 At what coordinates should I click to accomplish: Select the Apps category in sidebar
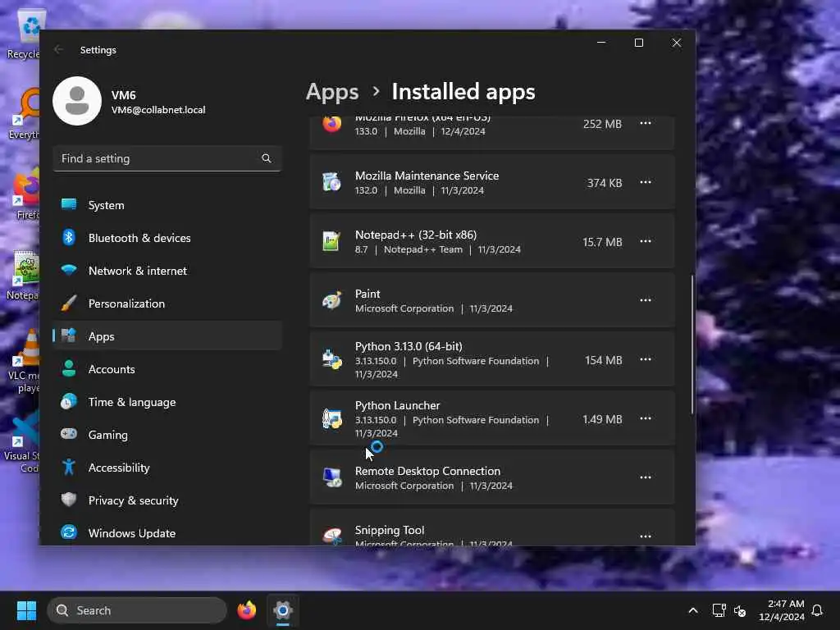coord(167,336)
